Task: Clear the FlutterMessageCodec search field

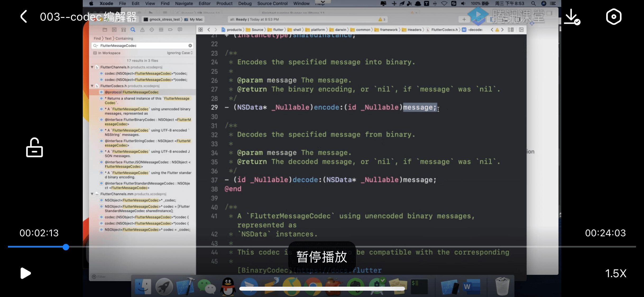Action: (x=190, y=46)
